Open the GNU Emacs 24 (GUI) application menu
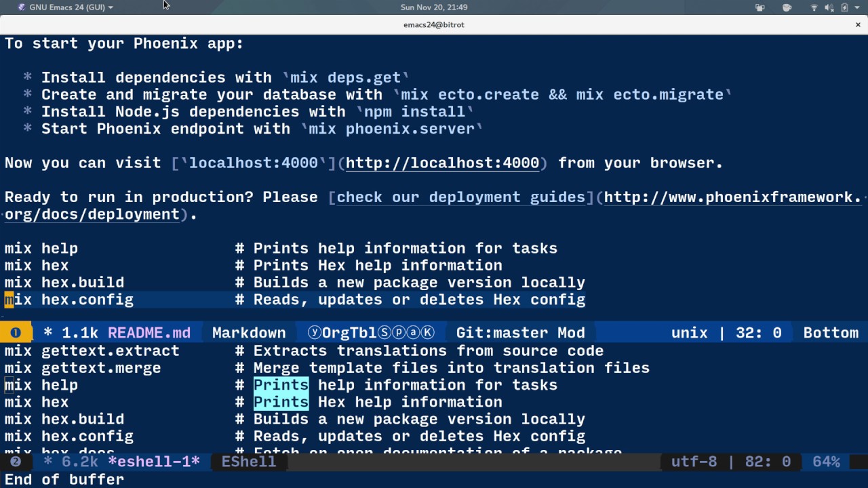 tap(66, 7)
